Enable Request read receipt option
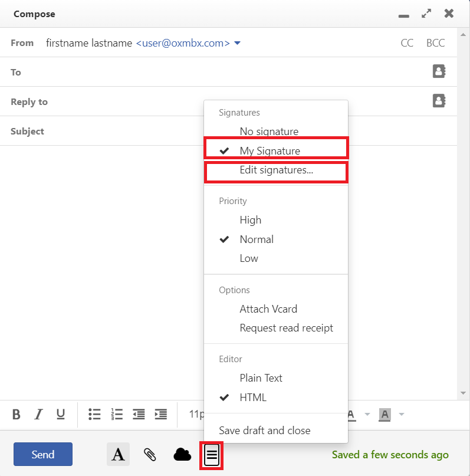The image size is (470, 476). pyautogui.click(x=286, y=328)
